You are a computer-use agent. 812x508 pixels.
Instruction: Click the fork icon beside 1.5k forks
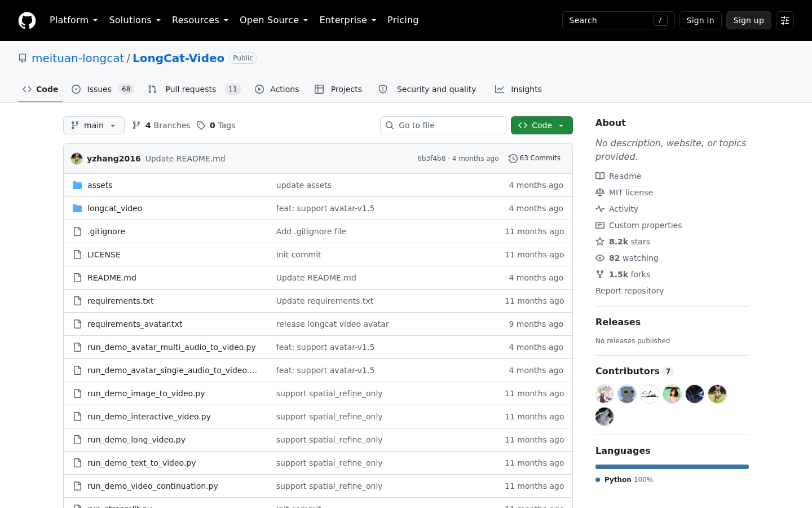pyautogui.click(x=600, y=274)
